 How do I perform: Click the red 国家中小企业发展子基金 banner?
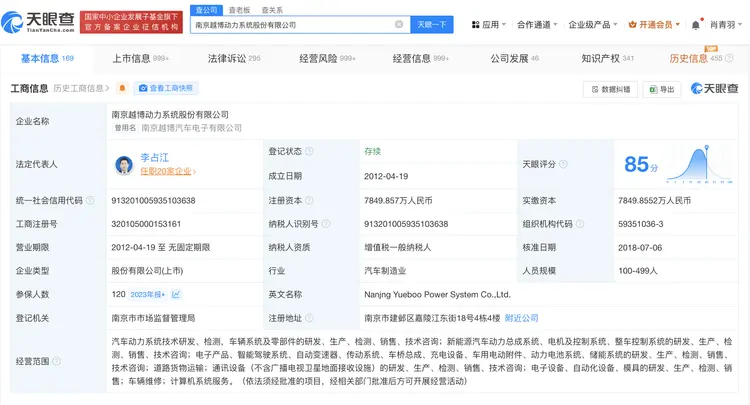pyautogui.click(x=132, y=22)
